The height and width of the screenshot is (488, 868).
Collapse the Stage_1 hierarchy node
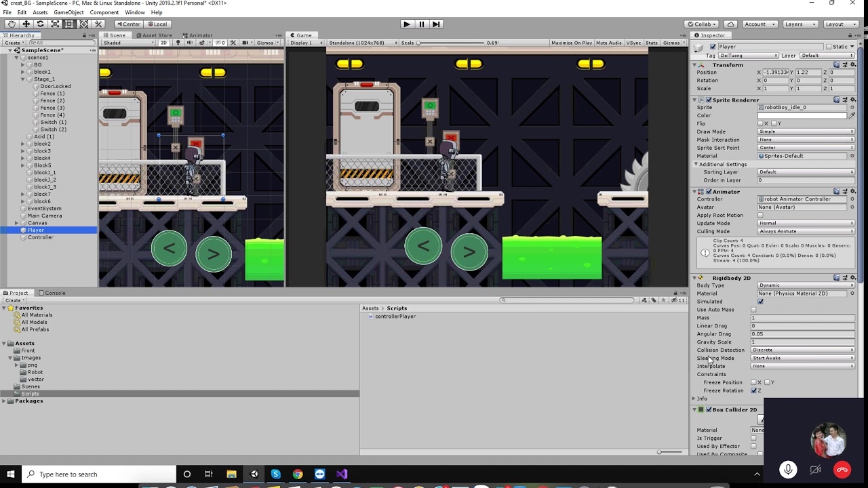point(23,79)
